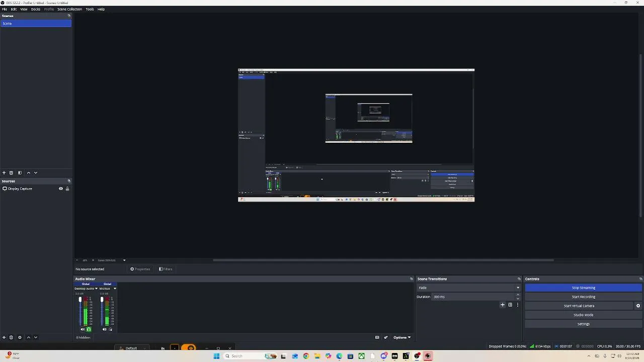Remove the selected source via trash icon
The image size is (644, 362).
11,337
